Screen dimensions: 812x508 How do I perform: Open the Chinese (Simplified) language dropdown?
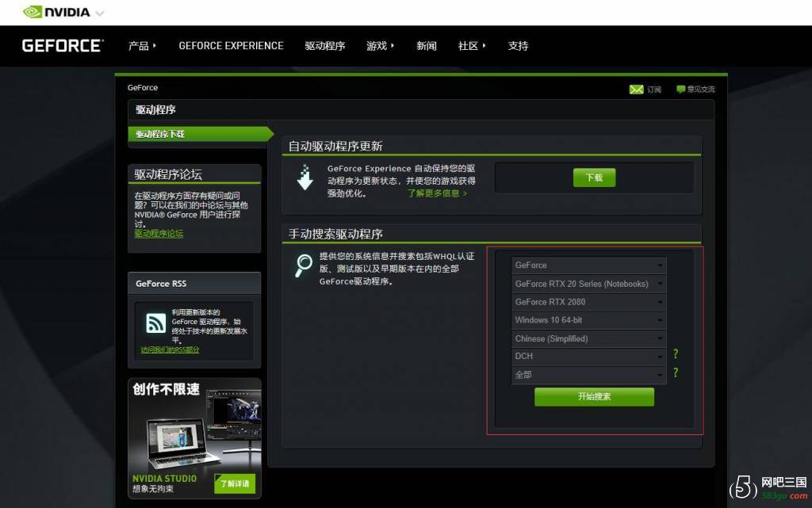pos(588,338)
